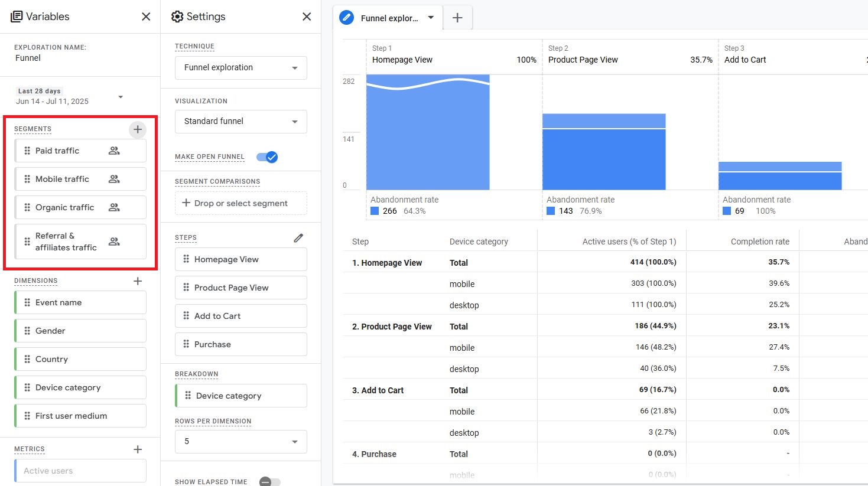Close the Settings panel
This screenshot has height=486, width=868.
tap(307, 17)
